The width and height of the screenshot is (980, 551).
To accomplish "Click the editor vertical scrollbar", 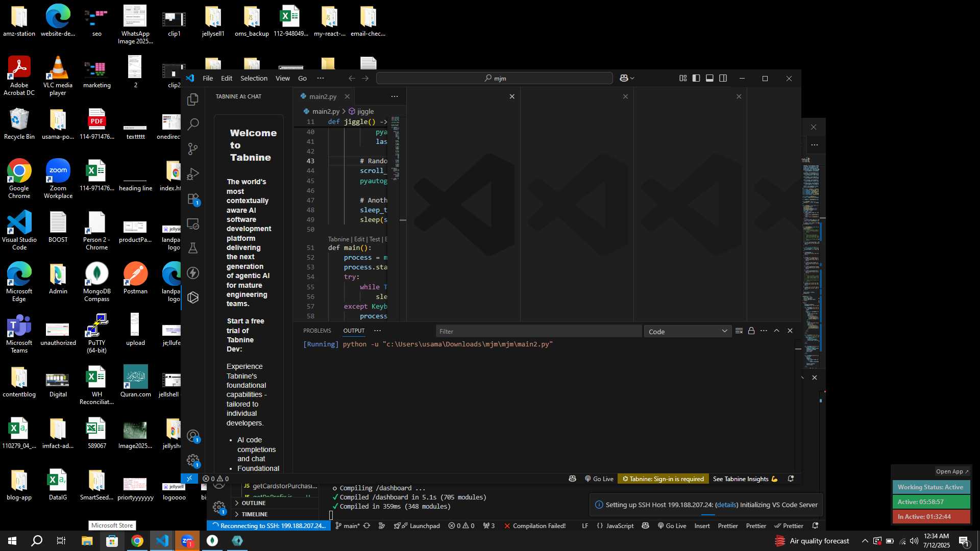I will point(403,219).
